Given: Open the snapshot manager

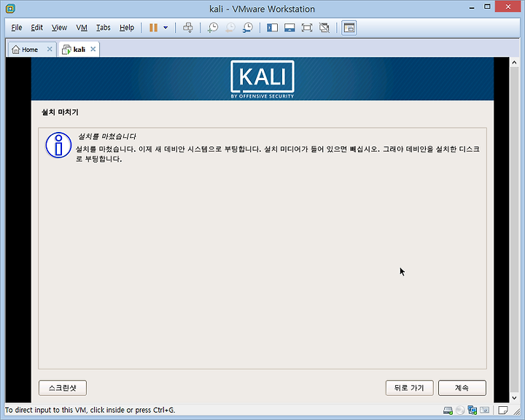Looking at the screenshot, I should [248, 28].
